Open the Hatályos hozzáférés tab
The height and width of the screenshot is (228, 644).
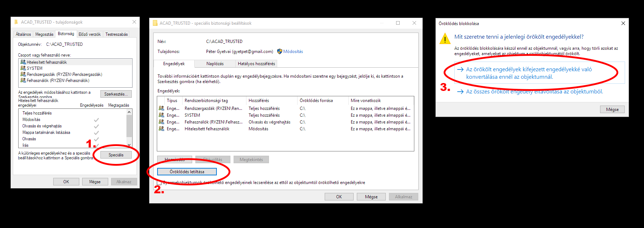(x=256, y=64)
